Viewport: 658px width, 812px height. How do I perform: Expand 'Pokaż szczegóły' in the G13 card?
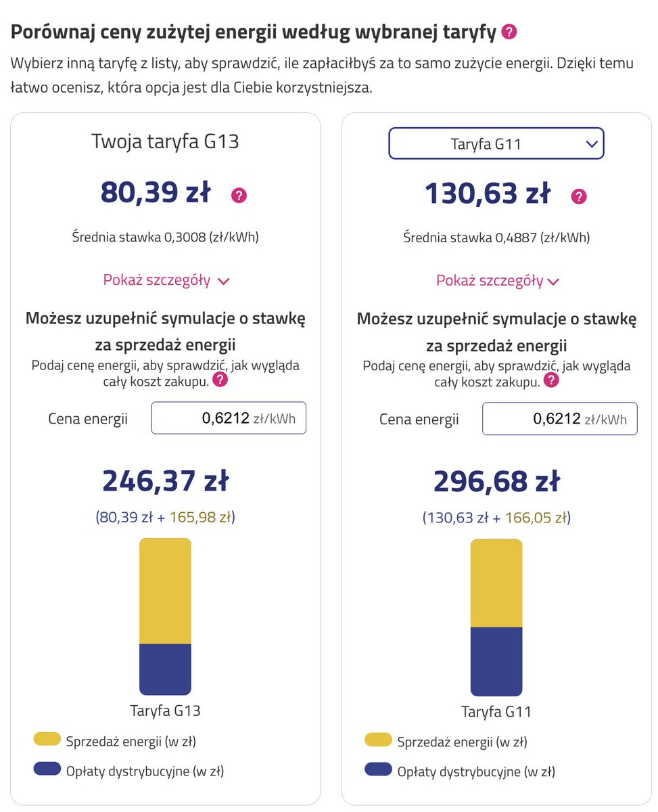(x=166, y=280)
